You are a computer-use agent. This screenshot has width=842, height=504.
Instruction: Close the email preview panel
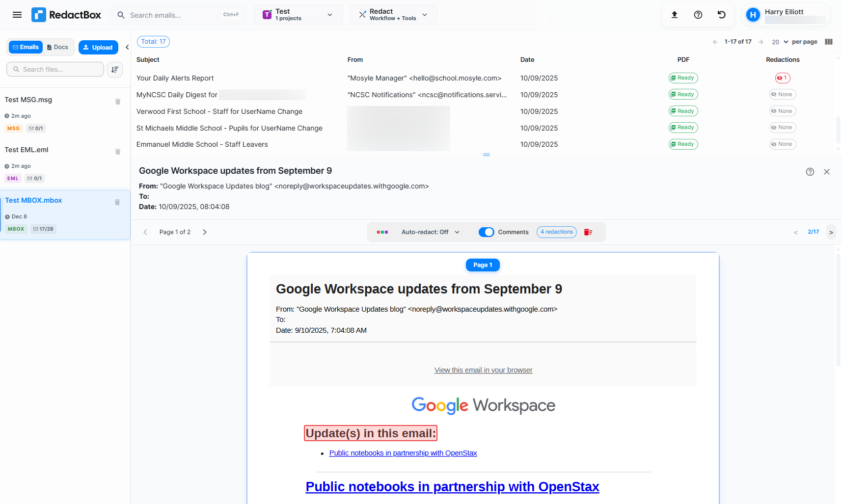[827, 172]
